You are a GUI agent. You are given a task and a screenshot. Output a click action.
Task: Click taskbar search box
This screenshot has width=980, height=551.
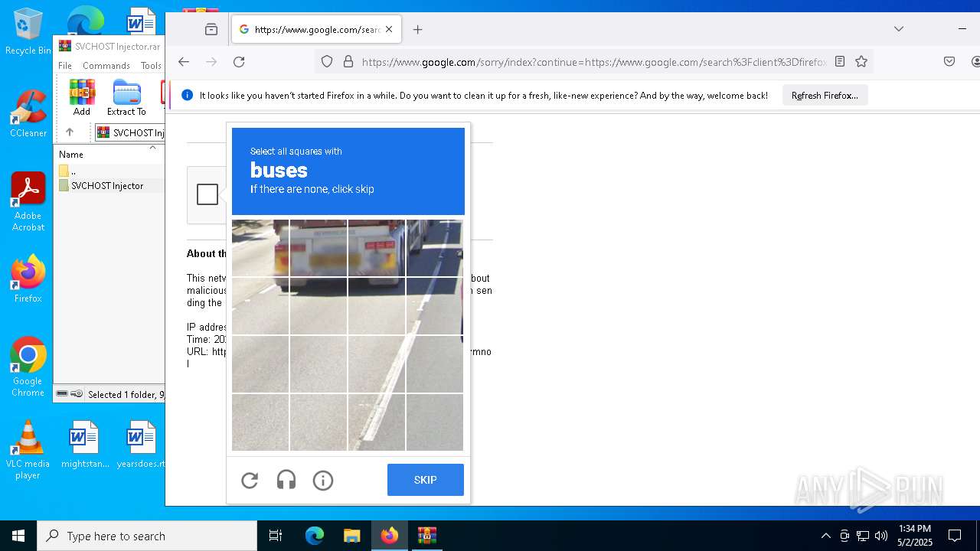pos(147,536)
